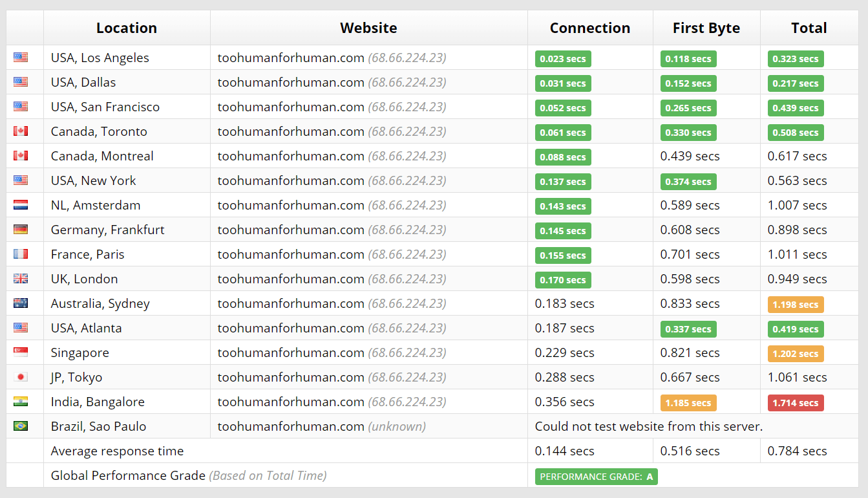This screenshot has height=498, width=868.
Task: Click the 0.356 secs Bangalore connection value
Action: point(565,402)
